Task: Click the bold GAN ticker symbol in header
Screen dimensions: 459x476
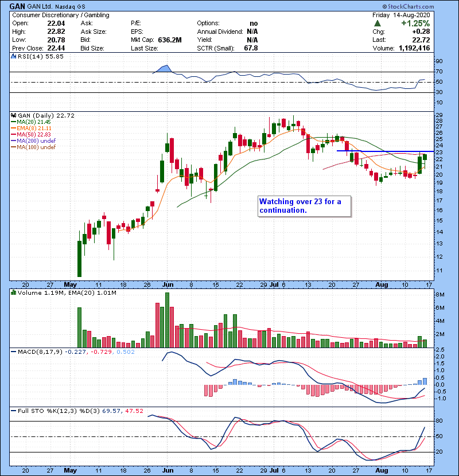Action: coord(17,6)
